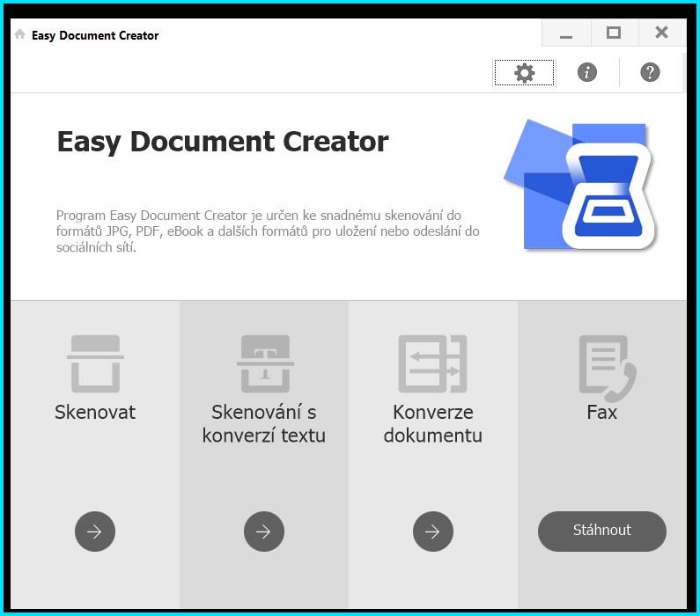Select the text conversion scan icon
The width and height of the screenshot is (700, 616).
tap(265, 363)
